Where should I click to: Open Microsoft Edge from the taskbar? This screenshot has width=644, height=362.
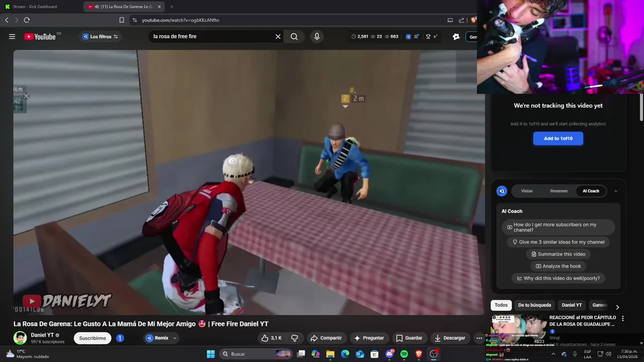pyautogui.click(x=345, y=354)
